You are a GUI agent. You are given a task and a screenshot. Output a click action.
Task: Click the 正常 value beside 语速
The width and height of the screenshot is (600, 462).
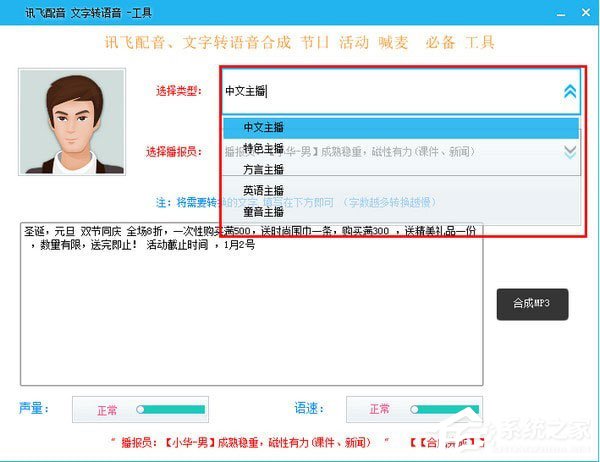[x=379, y=409]
